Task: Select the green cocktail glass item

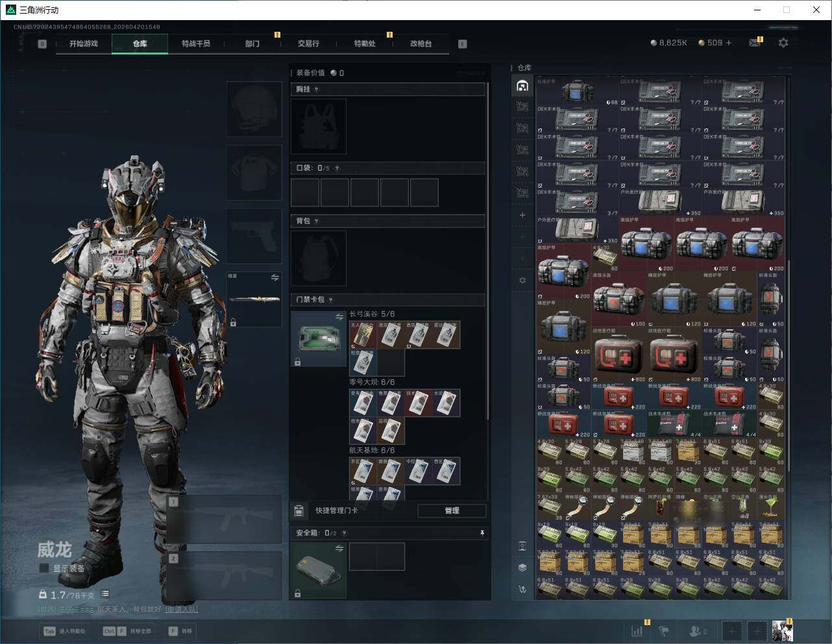Action: tap(771, 506)
